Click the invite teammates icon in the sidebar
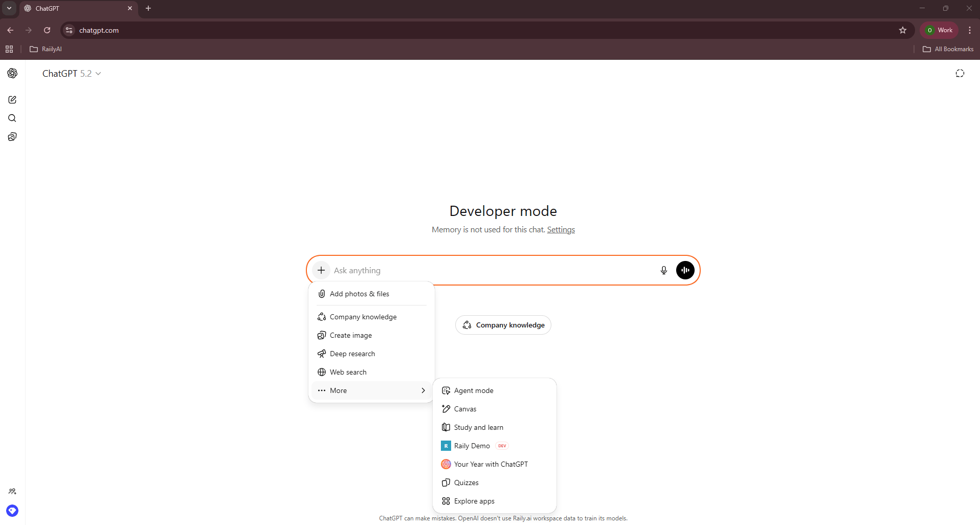 pos(12,491)
